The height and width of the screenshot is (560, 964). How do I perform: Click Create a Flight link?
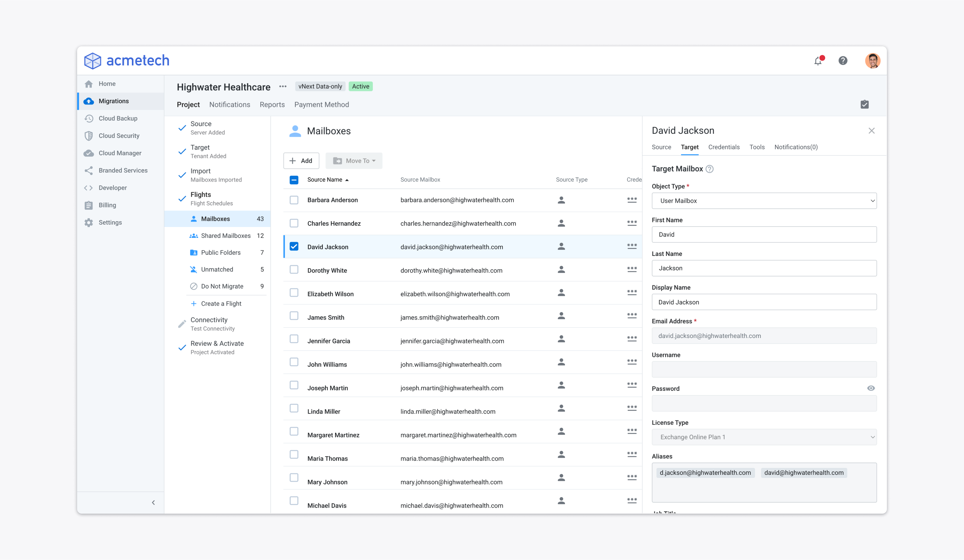[x=221, y=304]
